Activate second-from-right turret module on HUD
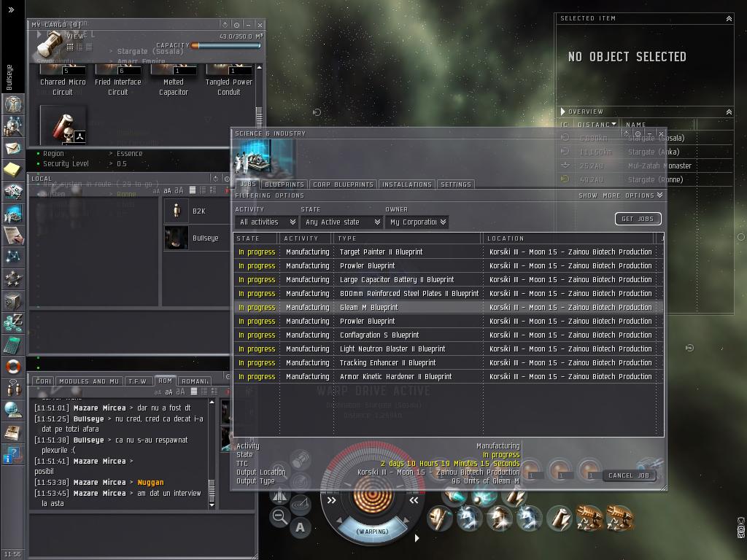The image size is (747, 560). [589, 518]
